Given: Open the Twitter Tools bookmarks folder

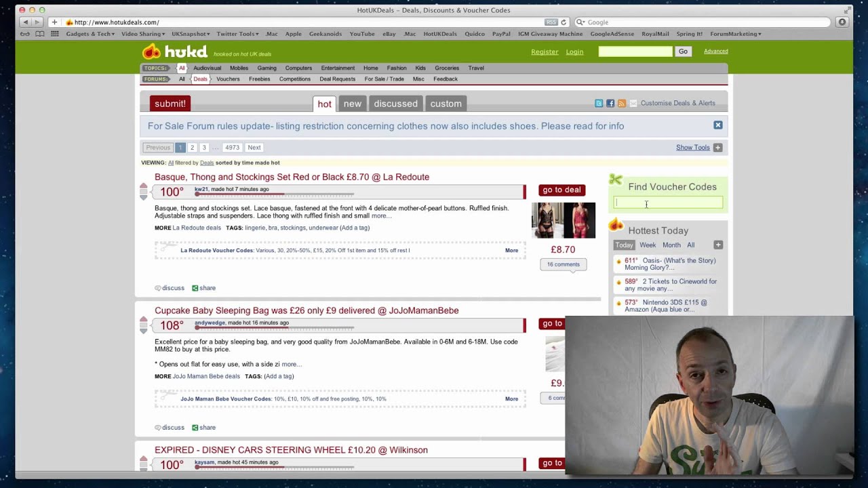Looking at the screenshot, I should 237,34.
